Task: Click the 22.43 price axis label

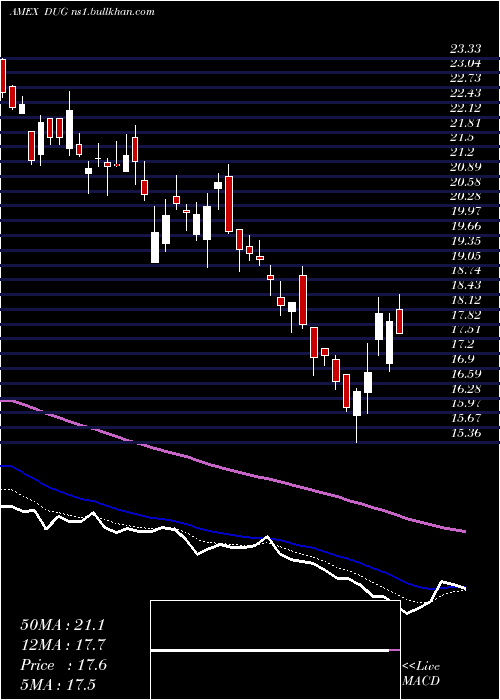Action: pyautogui.click(x=466, y=93)
